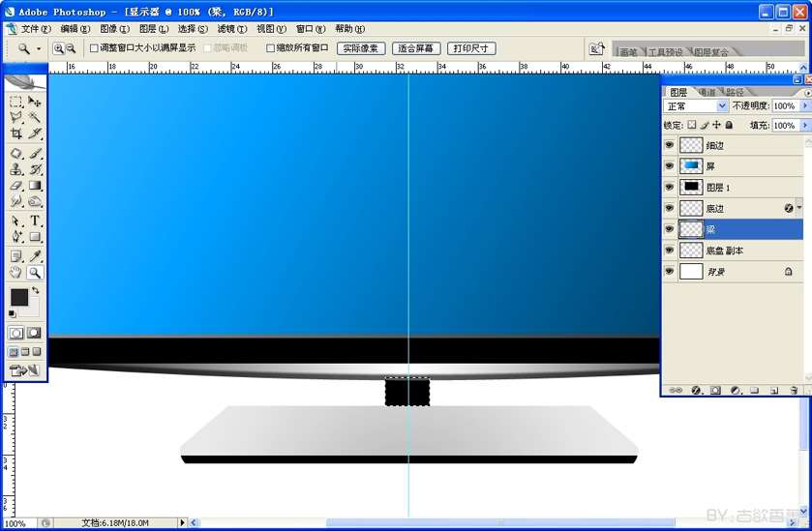Hide the 细边 layer
This screenshot has width=812, height=531.
click(669, 145)
